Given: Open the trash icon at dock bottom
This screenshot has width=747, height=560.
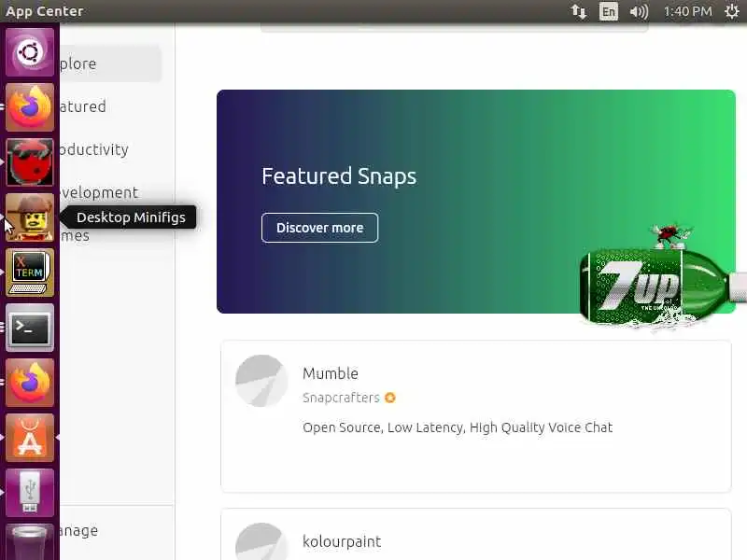Looking at the screenshot, I should click(30, 542).
